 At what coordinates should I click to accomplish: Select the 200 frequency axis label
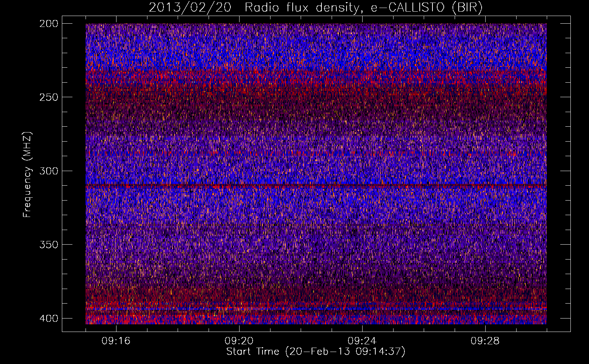tap(49, 24)
